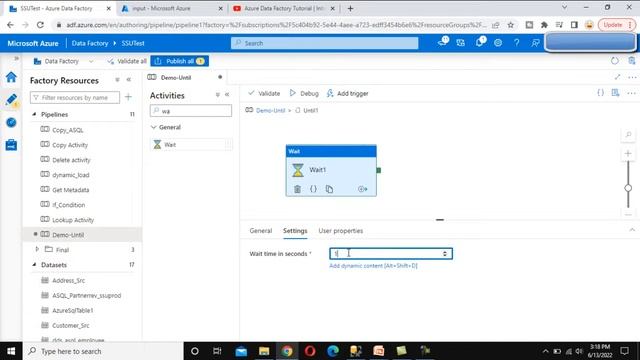Open Azure notifications bell icon
Screen dimensions: 640x360
pos(480,42)
